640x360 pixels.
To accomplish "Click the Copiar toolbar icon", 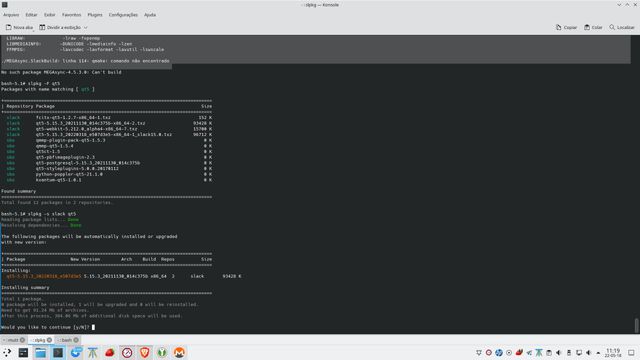I will coord(566,27).
